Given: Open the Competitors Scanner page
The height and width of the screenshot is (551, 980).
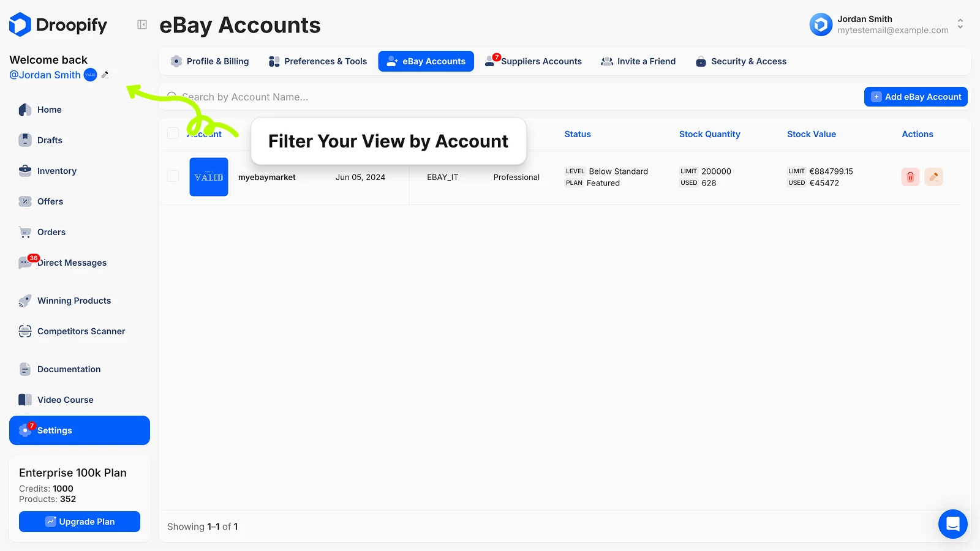Looking at the screenshot, I should coord(81,331).
